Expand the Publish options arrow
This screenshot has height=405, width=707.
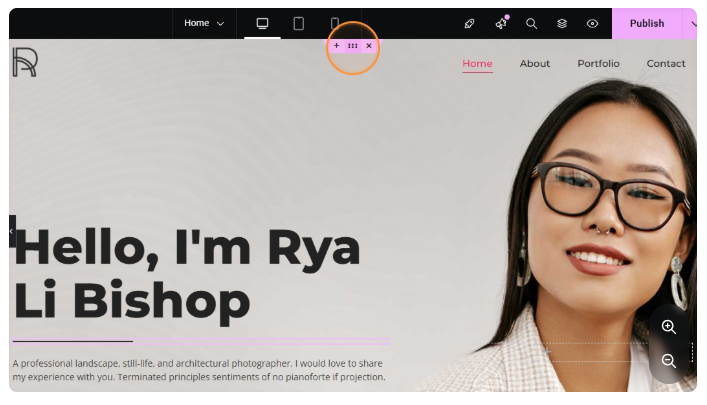click(x=691, y=23)
